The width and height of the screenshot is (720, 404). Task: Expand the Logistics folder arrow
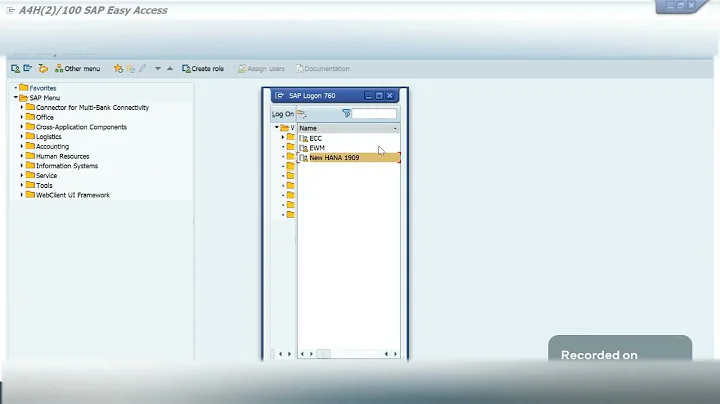[x=22, y=136]
